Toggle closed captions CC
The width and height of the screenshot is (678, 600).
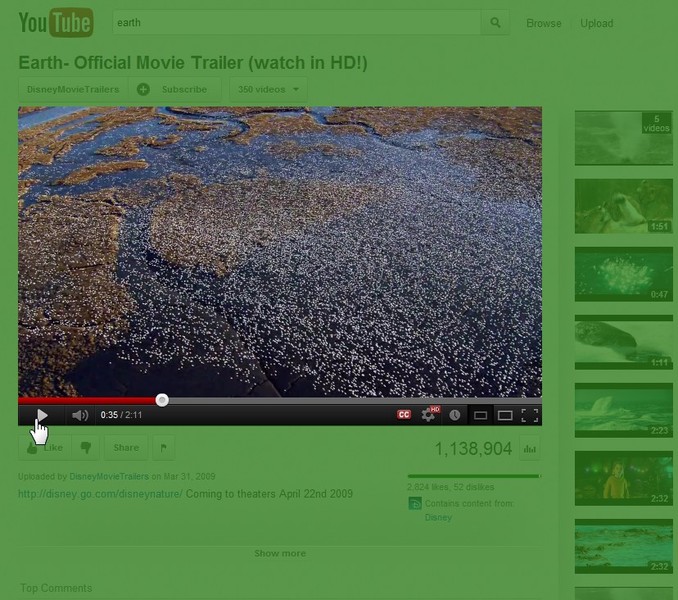coord(404,415)
